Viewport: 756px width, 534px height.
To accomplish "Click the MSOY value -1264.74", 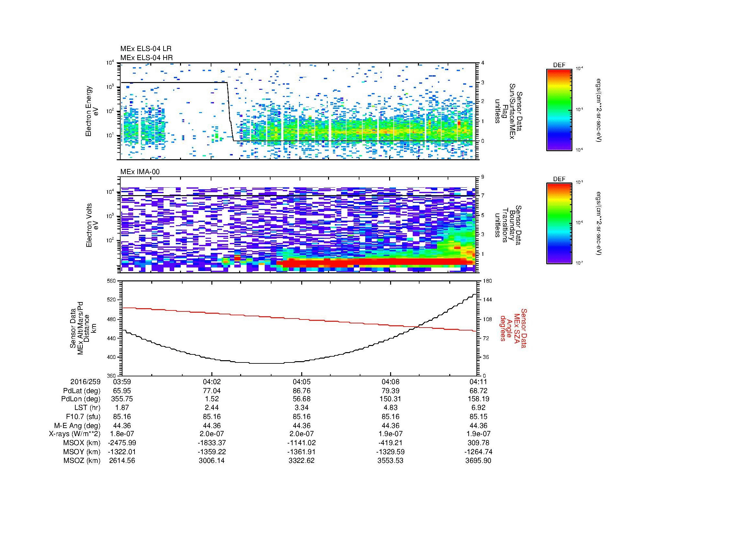I will click(x=478, y=452).
